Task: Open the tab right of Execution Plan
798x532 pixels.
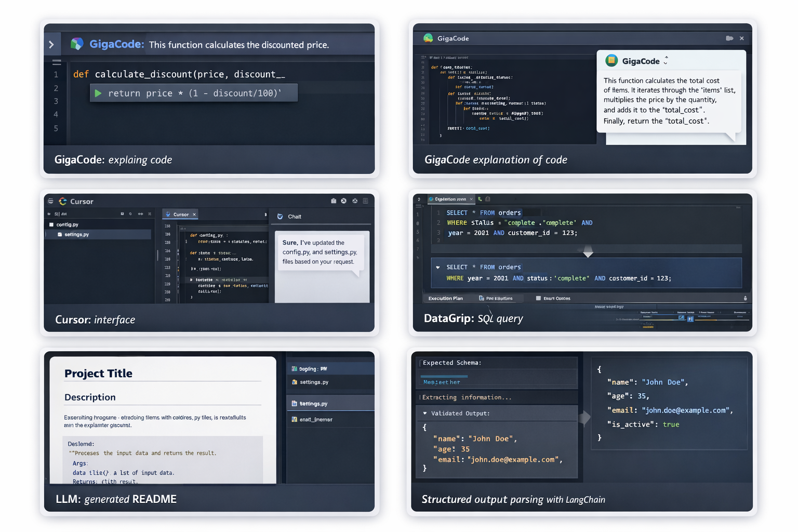Action: pyautogui.click(x=496, y=298)
